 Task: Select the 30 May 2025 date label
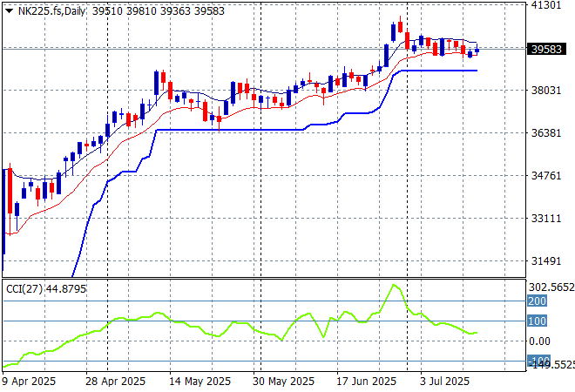click(283, 382)
